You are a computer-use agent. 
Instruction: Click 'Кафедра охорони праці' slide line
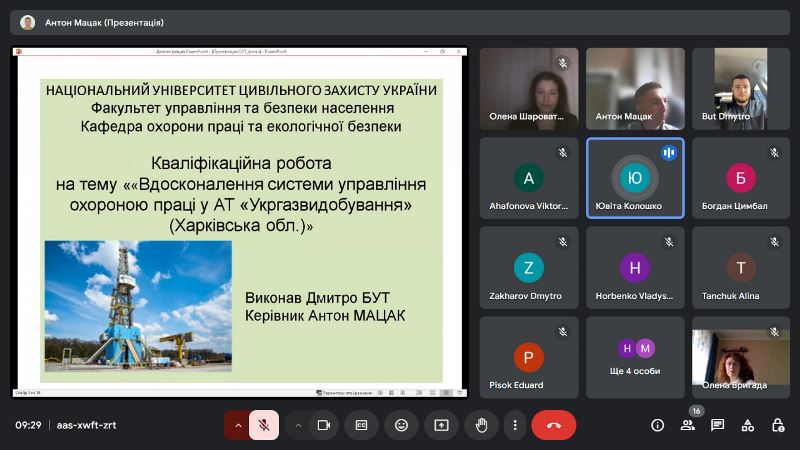[x=241, y=127]
